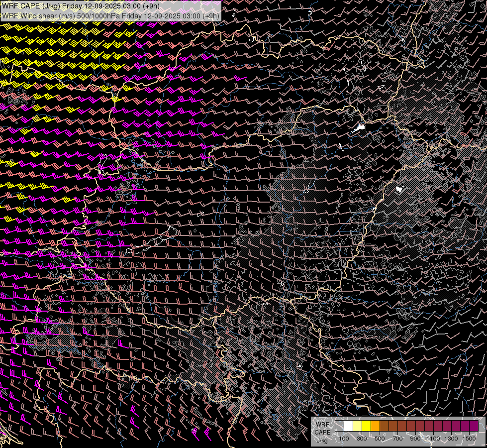
Task: Select the 1500 label in the legend
Action: [469, 439]
